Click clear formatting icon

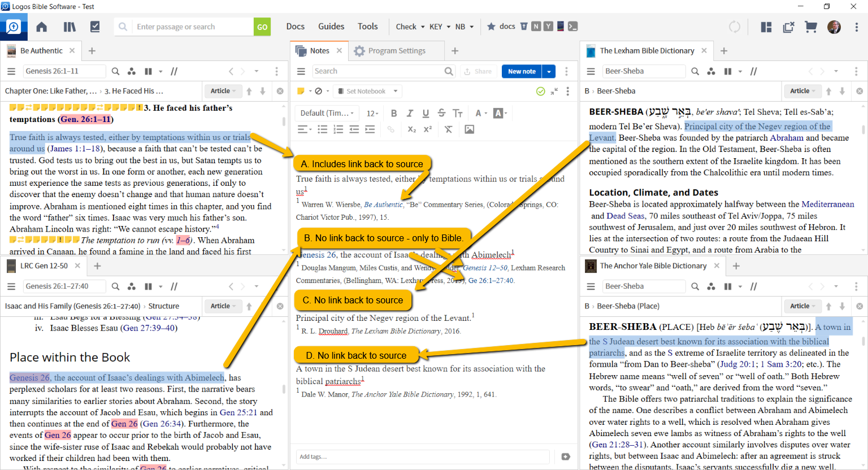pos(448,129)
